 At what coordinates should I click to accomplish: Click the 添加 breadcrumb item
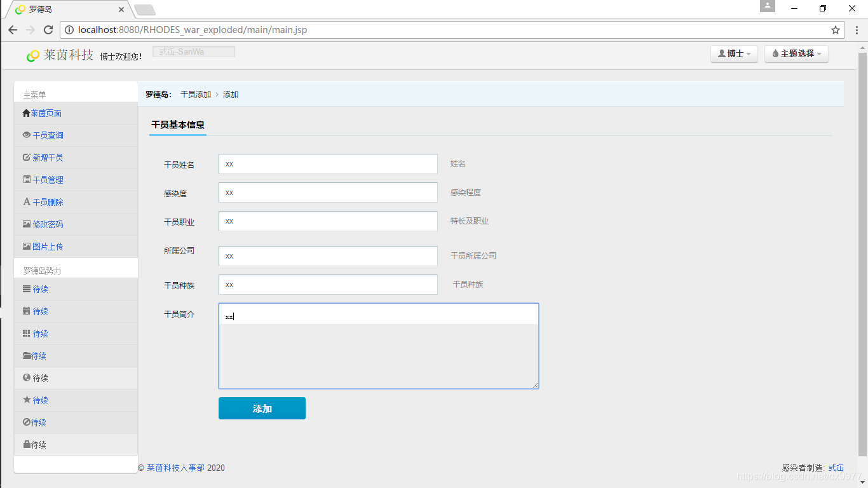click(231, 94)
